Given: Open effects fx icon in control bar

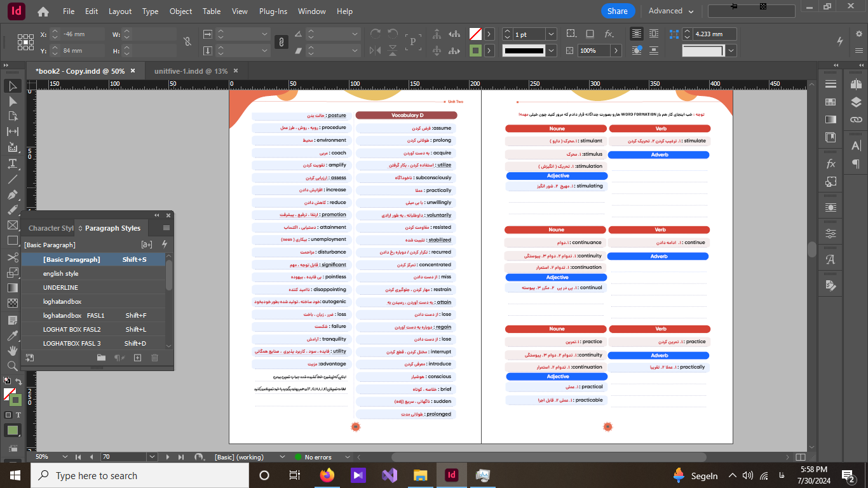Looking at the screenshot, I should [609, 34].
